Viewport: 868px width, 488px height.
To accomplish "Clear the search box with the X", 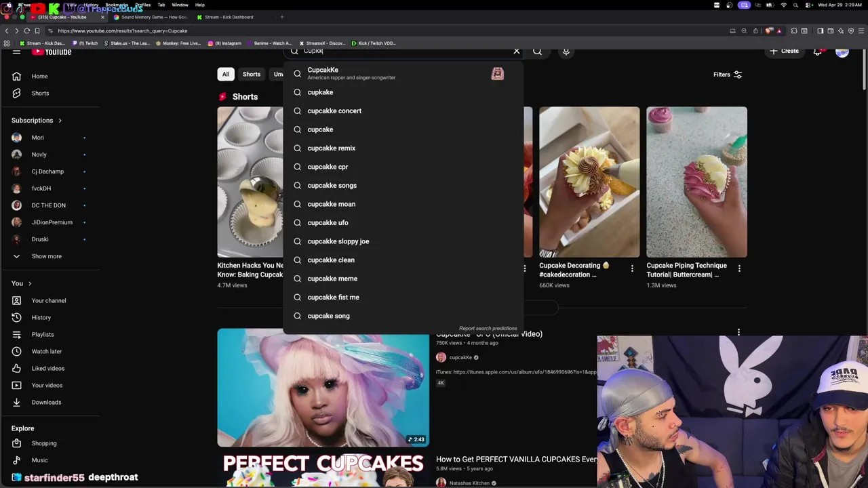I will point(517,51).
